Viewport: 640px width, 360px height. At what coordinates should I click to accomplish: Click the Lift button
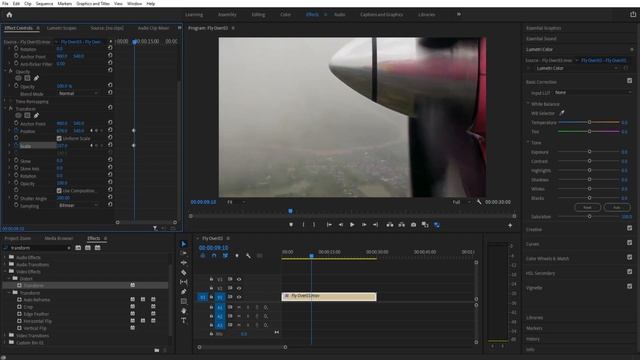(x=390, y=224)
